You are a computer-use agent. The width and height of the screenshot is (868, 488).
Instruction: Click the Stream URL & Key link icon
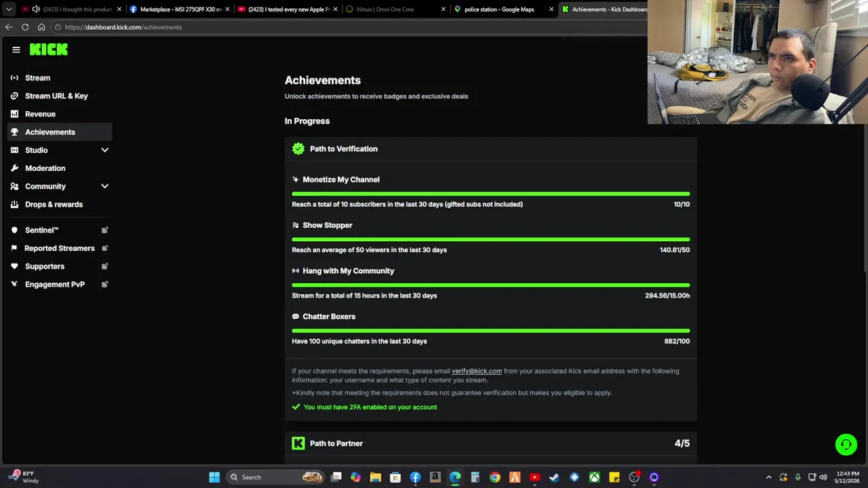pyautogui.click(x=14, y=96)
